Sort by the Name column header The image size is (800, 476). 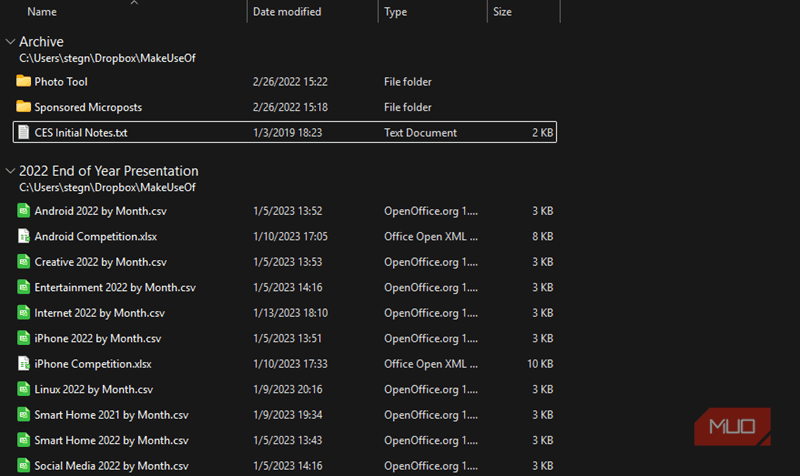(42, 12)
